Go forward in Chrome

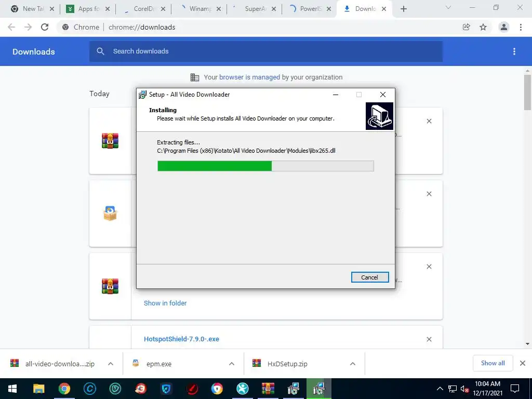pyautogui.click(x=28, y=27)
